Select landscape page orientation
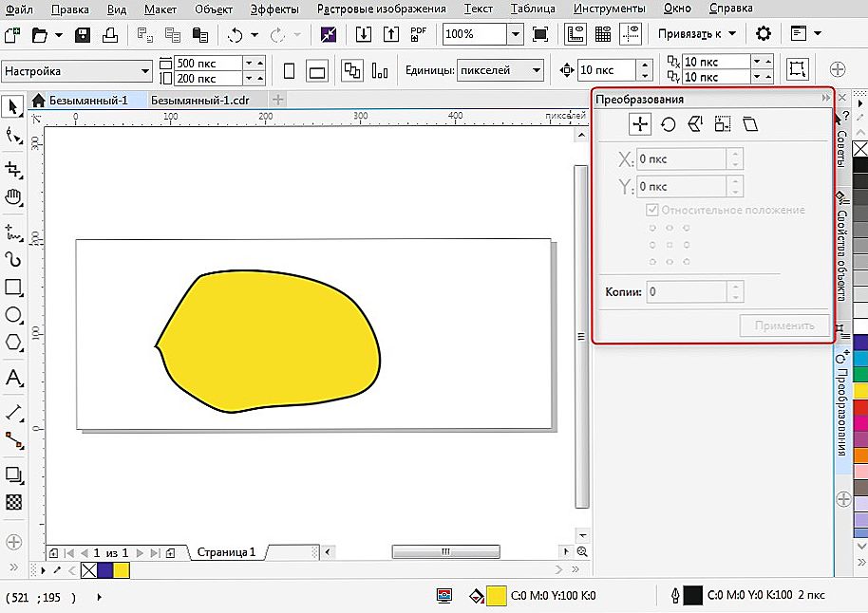Viewport: 868px width, 613px height. pos(316,71)
